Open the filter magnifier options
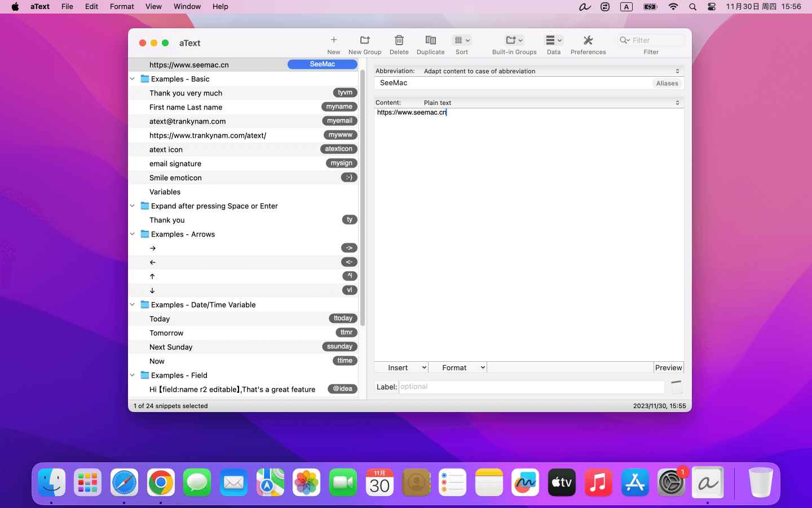Screen dimensions: 812x508 pyautogui.click(x=624, y=40)
